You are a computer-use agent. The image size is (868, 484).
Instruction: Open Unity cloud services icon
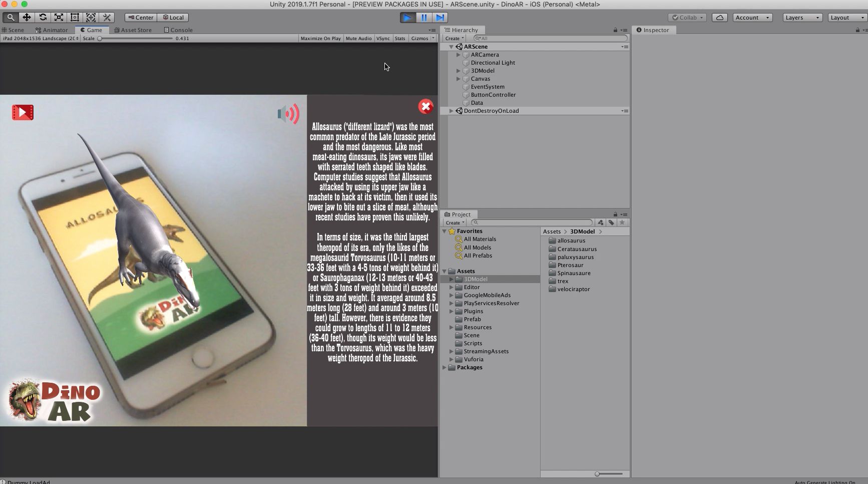pyautogui.click(x=719, y=18)
